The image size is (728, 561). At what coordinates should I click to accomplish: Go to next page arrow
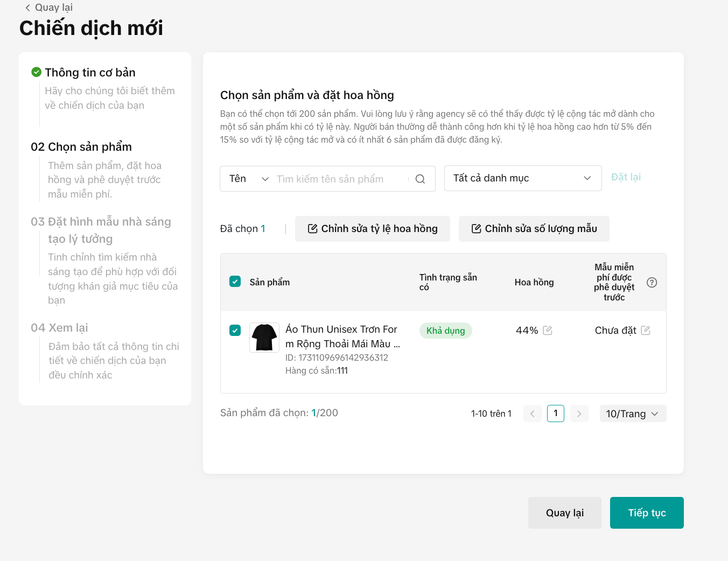click(579, 413)
